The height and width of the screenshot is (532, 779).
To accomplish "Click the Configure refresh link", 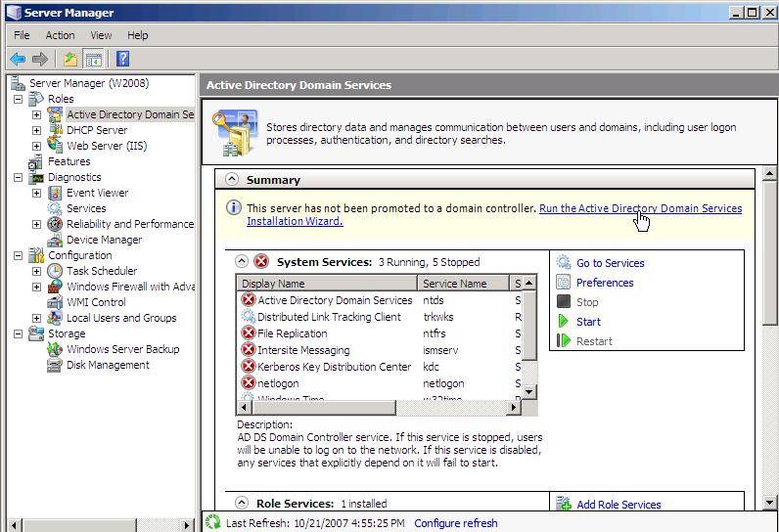I will [456, 523].
